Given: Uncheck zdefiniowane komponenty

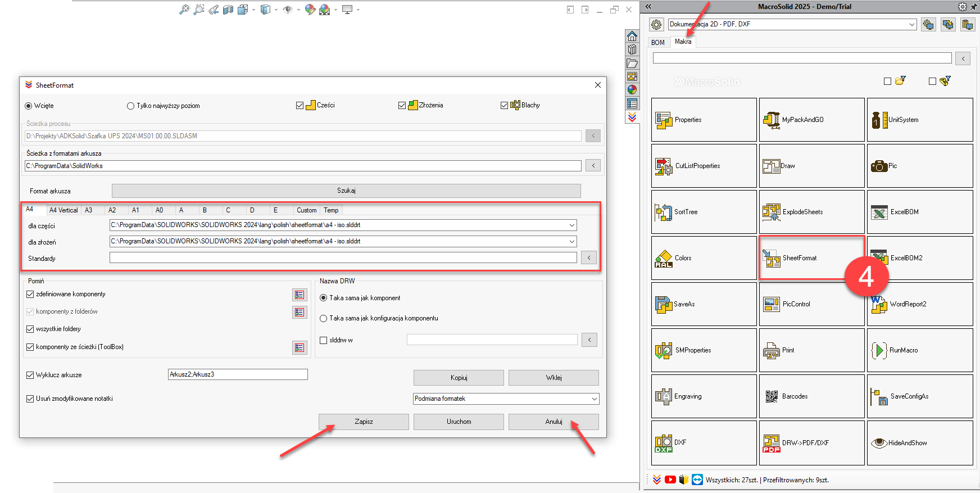Looking at the screenshot, I should (30, 294).
